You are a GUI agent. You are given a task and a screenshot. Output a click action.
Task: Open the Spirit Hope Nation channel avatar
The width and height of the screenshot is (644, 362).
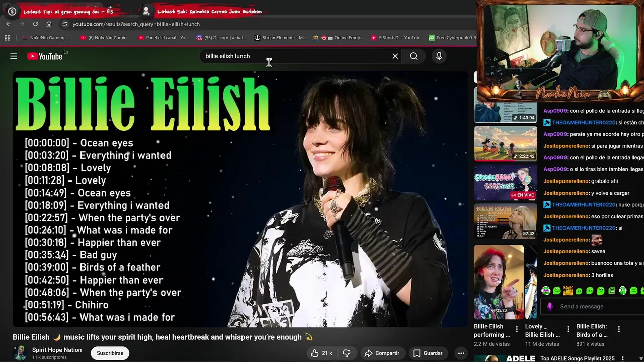click(20, 353)
